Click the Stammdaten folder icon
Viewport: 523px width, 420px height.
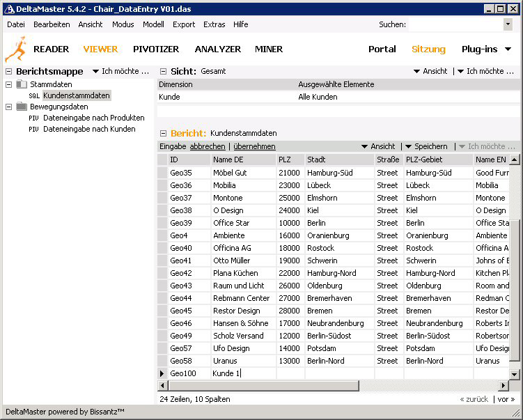click(22, 84)
